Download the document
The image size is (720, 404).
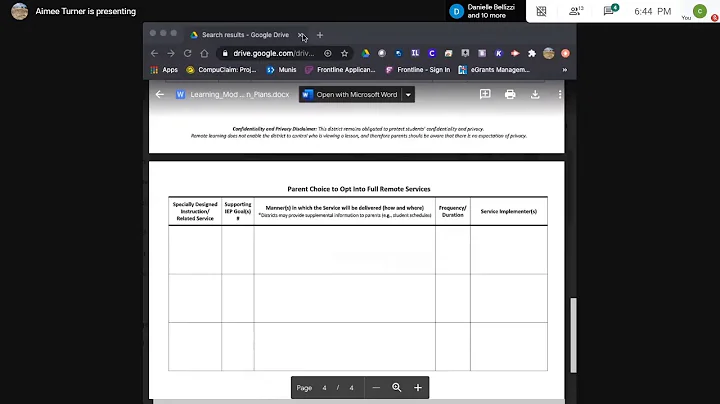[535, 95]
